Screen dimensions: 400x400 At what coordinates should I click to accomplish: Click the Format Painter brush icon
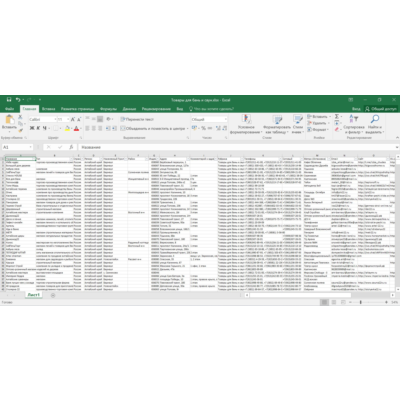(x=21, y=130)
